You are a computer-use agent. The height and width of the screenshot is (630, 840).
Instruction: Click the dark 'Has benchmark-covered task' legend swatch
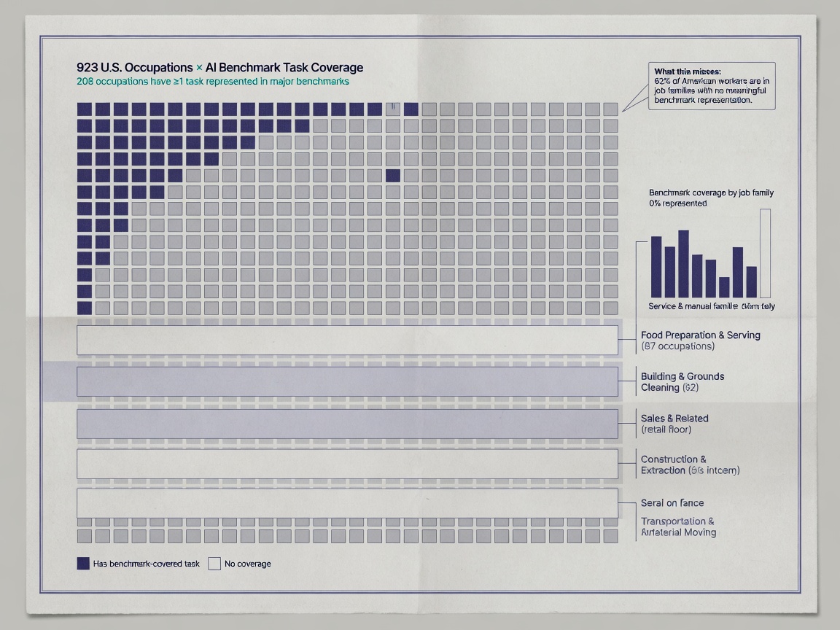(83, 563)
